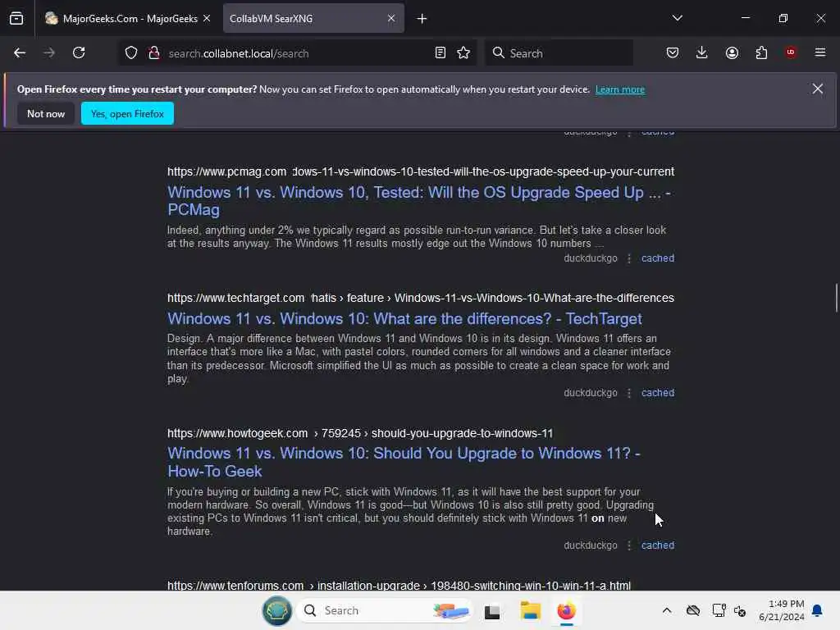Expand the list all tabs dropdown
The image size is (840, 630).
point(677,18)
